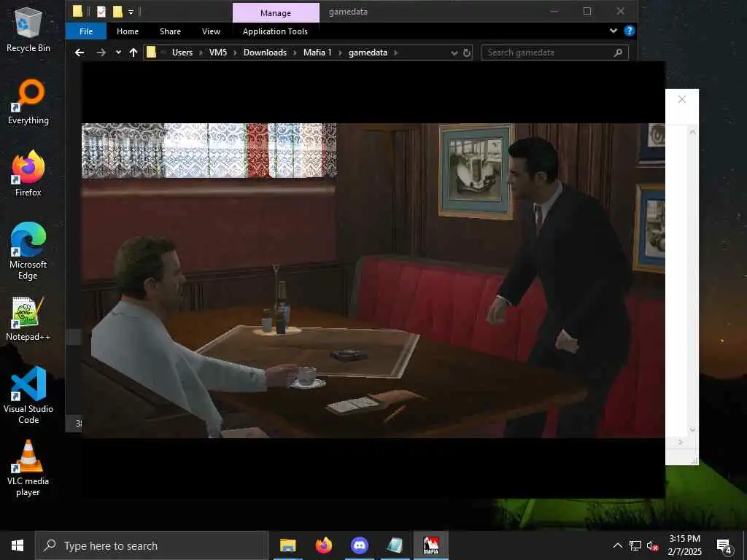Open Discord from the taskbar
The image size is (747, 560).
[x=359, y=545]
